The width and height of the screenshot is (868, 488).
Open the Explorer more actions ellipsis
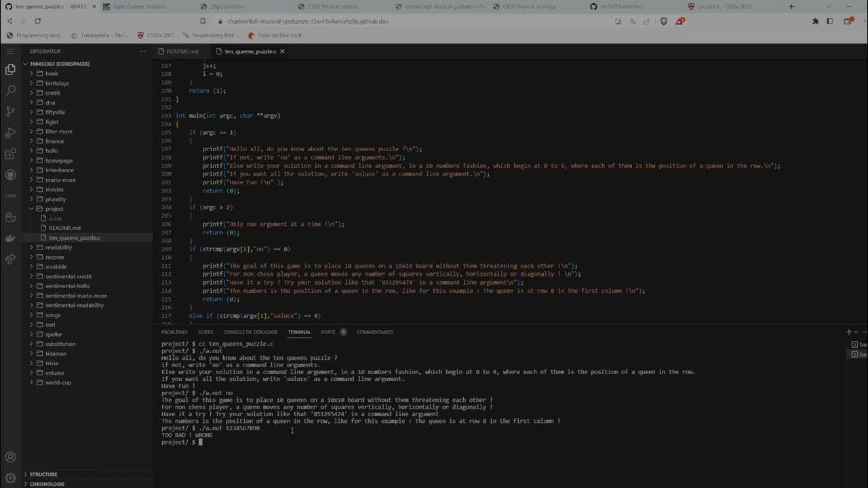[142, 51]
